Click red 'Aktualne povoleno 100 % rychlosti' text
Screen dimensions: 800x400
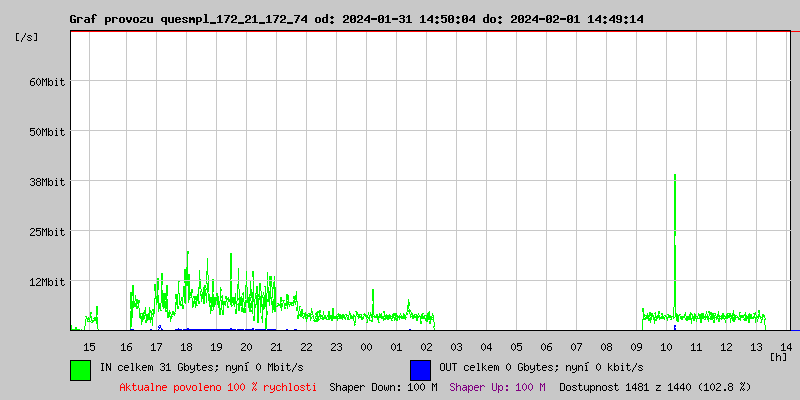(x=218, y=386)
